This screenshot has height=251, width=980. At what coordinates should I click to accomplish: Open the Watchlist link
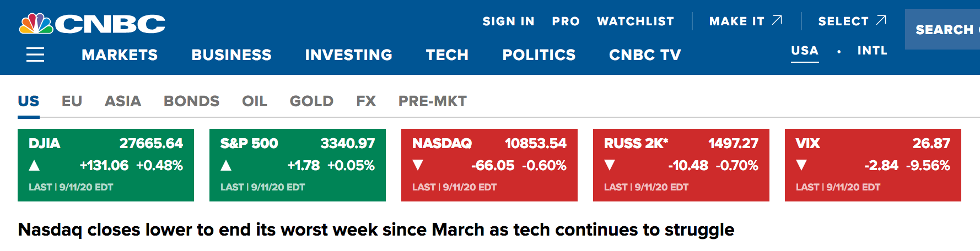(x=636, y=21)
